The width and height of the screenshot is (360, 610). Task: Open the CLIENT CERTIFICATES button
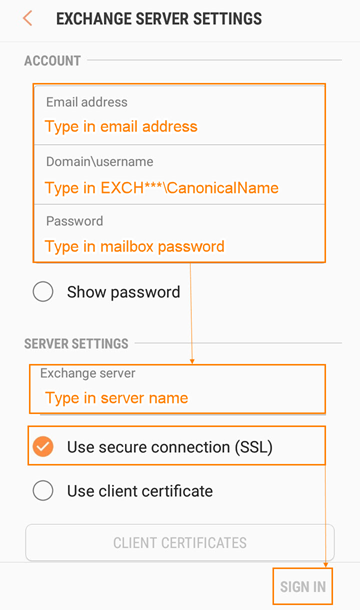(180, 543)
